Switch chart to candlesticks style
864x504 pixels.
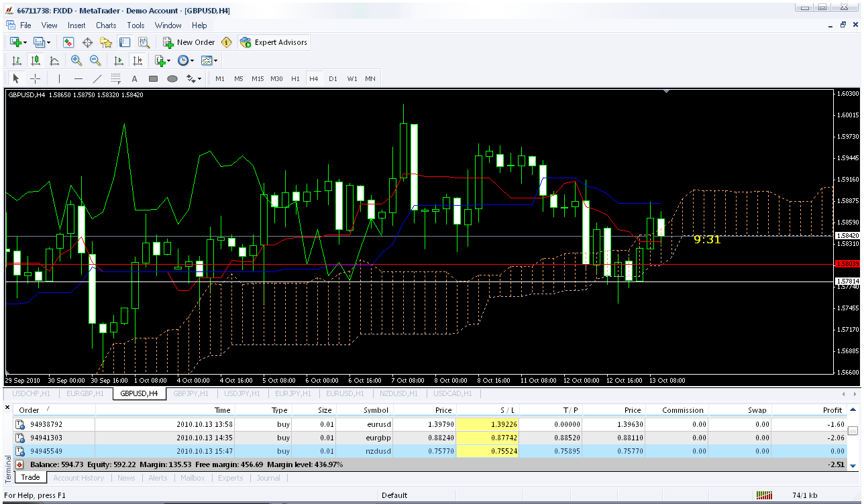point(36,60)
